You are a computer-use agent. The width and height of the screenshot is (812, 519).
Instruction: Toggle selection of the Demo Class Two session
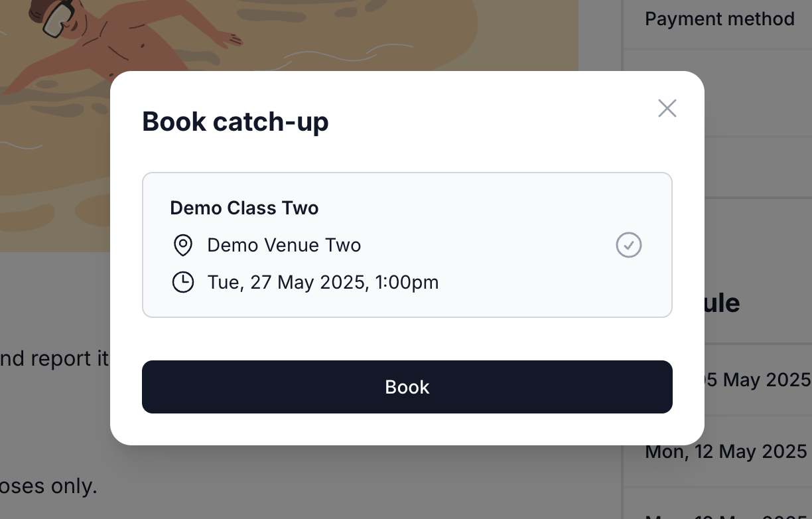point(407,245)
